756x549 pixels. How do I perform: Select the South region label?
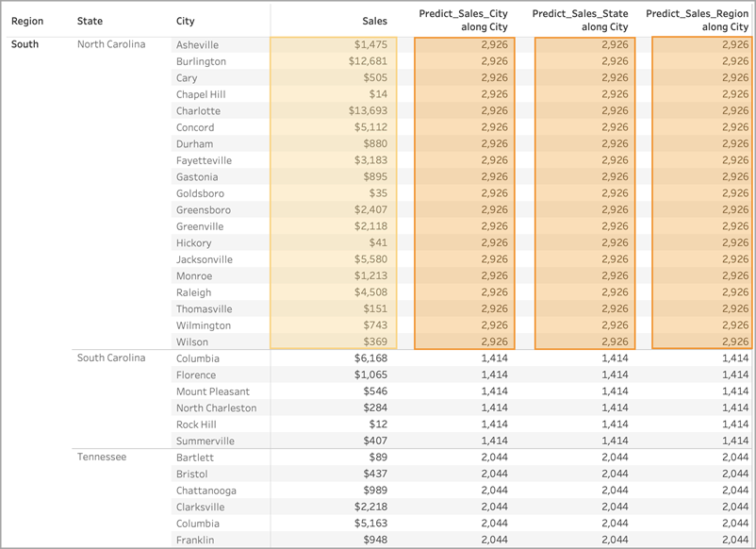pos(25,44)
